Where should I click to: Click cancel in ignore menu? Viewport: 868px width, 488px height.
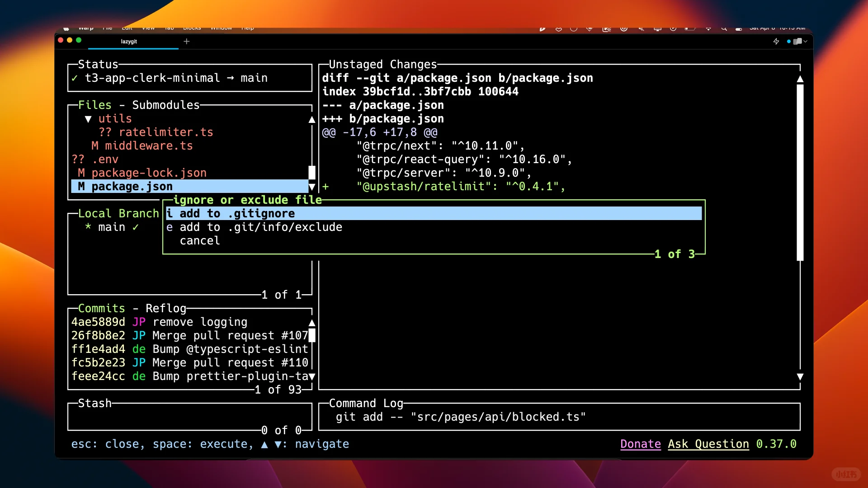200,240
